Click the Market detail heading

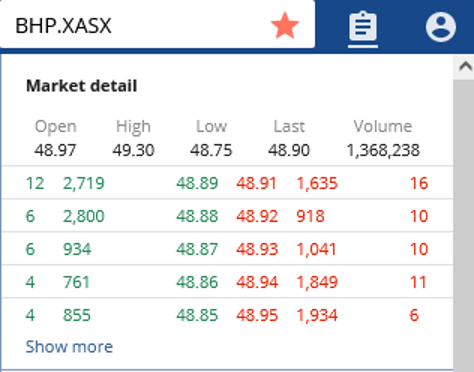(x=82, y=86)
